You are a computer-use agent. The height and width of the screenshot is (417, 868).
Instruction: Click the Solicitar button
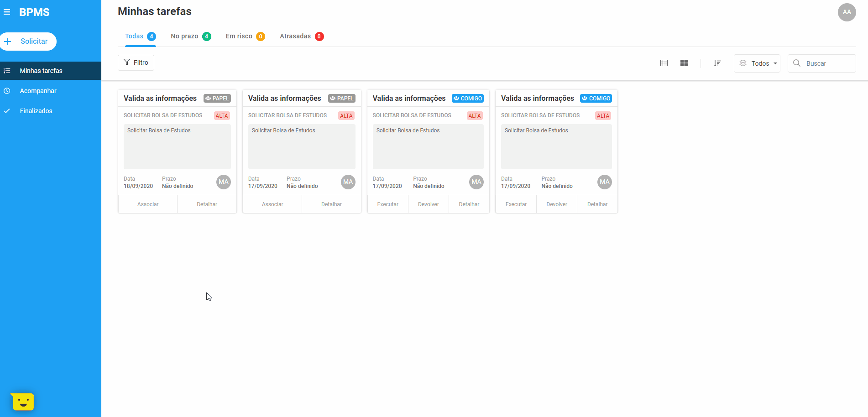28,42
